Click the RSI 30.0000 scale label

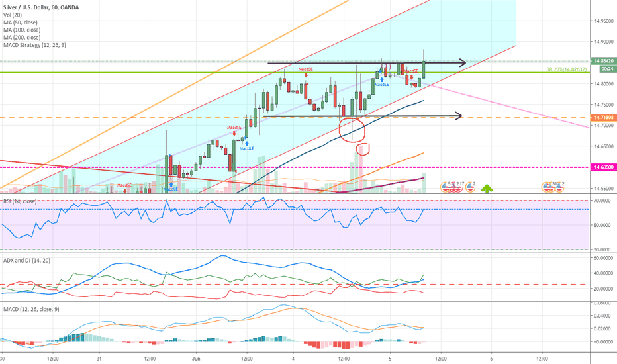pyautogui.click(x=602, y=250)
